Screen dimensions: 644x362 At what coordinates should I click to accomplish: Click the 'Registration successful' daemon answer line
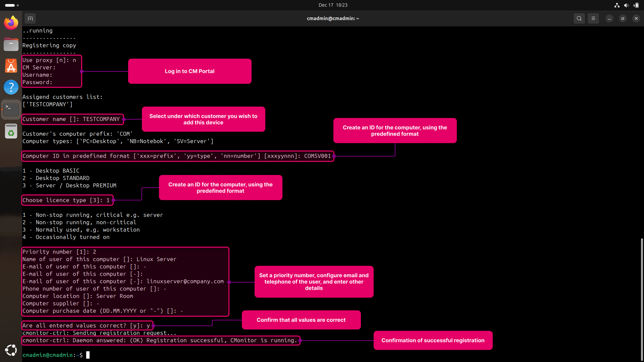(160, 340)
